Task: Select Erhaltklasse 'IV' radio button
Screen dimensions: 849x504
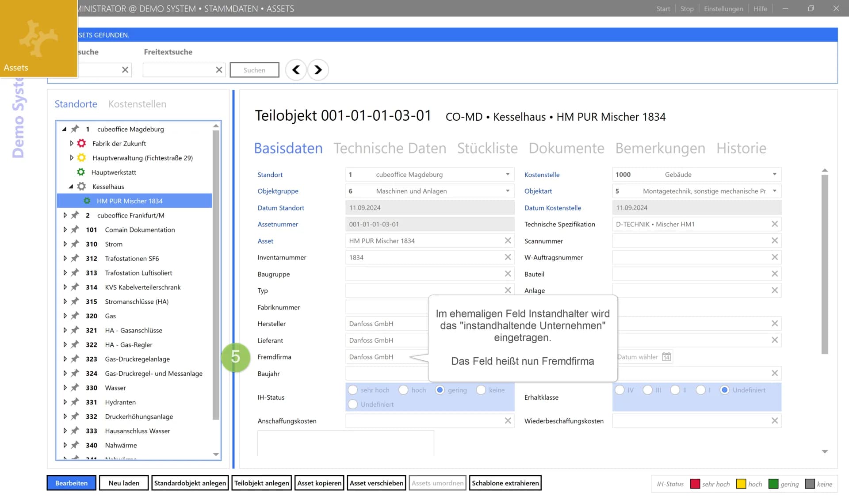Action: [x=620, y=390]
